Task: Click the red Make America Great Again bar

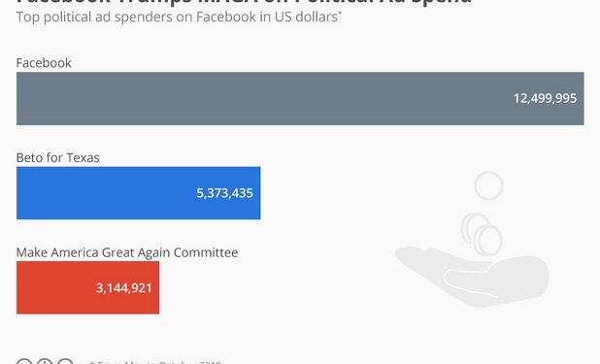Action: 87,287
